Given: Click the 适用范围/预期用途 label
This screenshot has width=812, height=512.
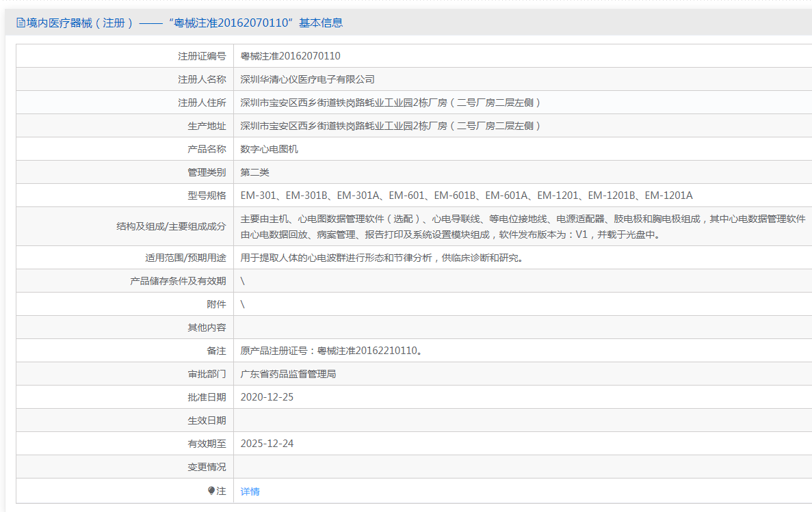Looking at the screenshot, I should pos(185,258).
